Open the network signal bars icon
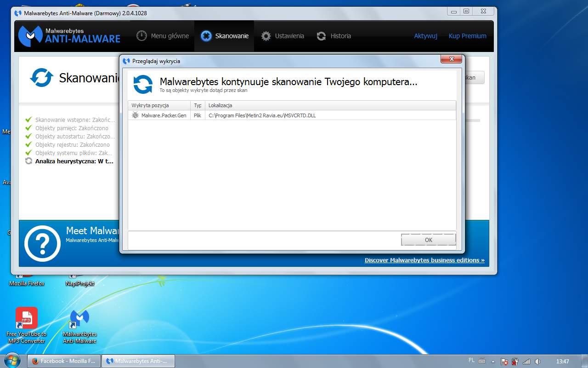Screen dimensions: 588x368 [526, 362]
